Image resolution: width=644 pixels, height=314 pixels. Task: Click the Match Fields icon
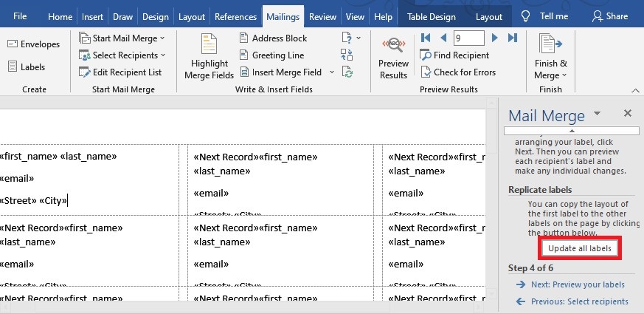[347, 55]
